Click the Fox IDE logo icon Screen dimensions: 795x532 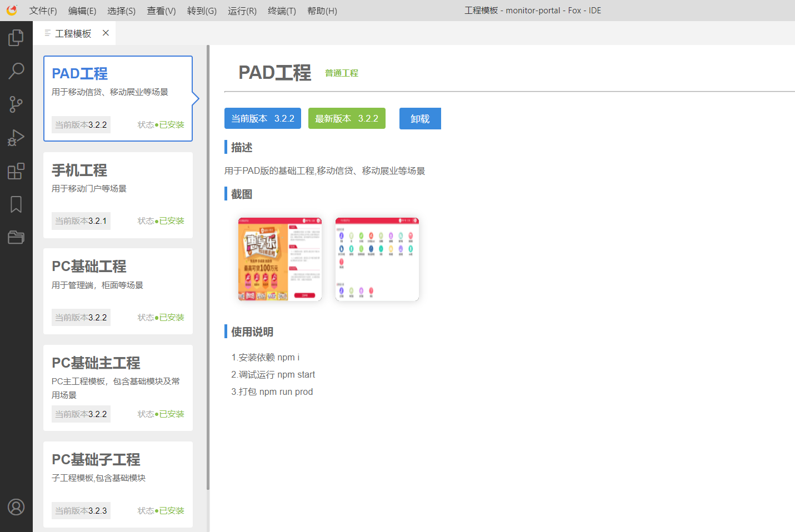point(12,11)
